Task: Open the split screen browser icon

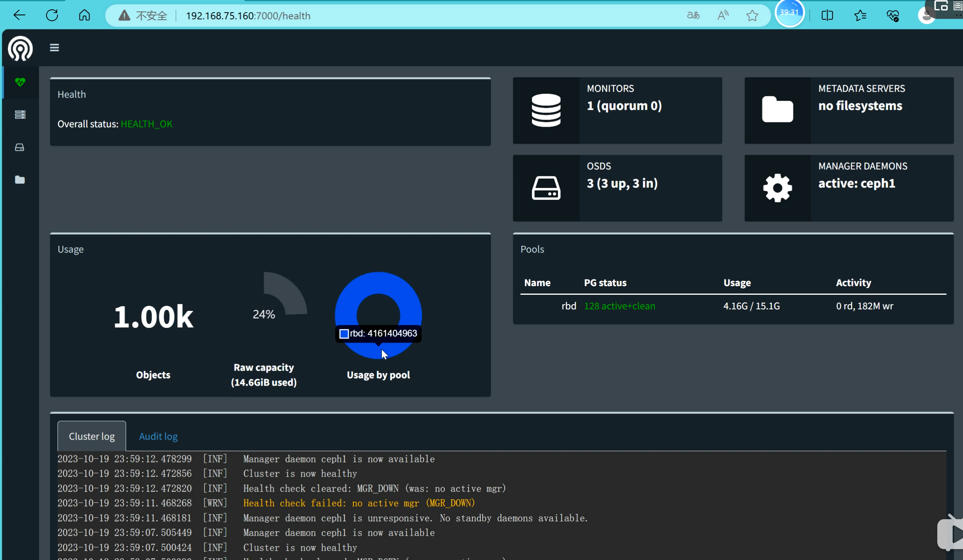Action: click(x=827, y=15)
